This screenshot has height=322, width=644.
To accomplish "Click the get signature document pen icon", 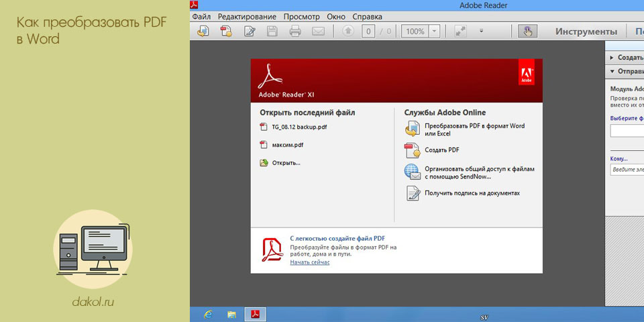I will click(413, 193).
